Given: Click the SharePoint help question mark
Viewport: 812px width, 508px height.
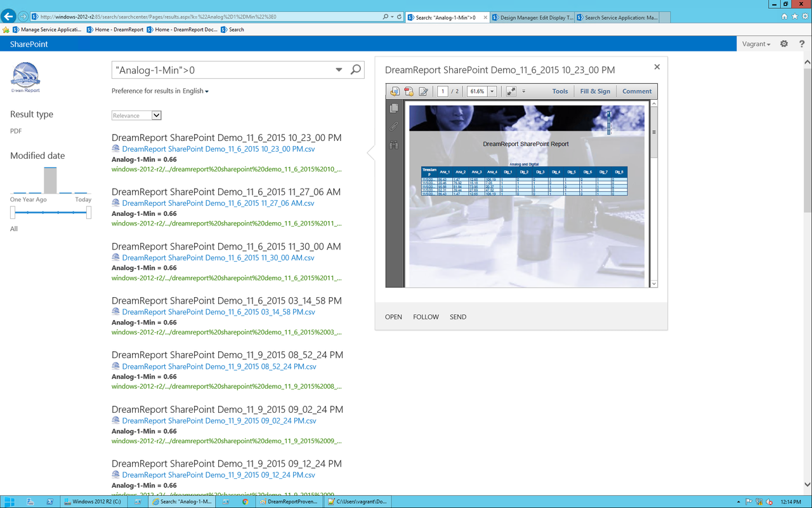Looking at the screenshot, I should point(802,44).
